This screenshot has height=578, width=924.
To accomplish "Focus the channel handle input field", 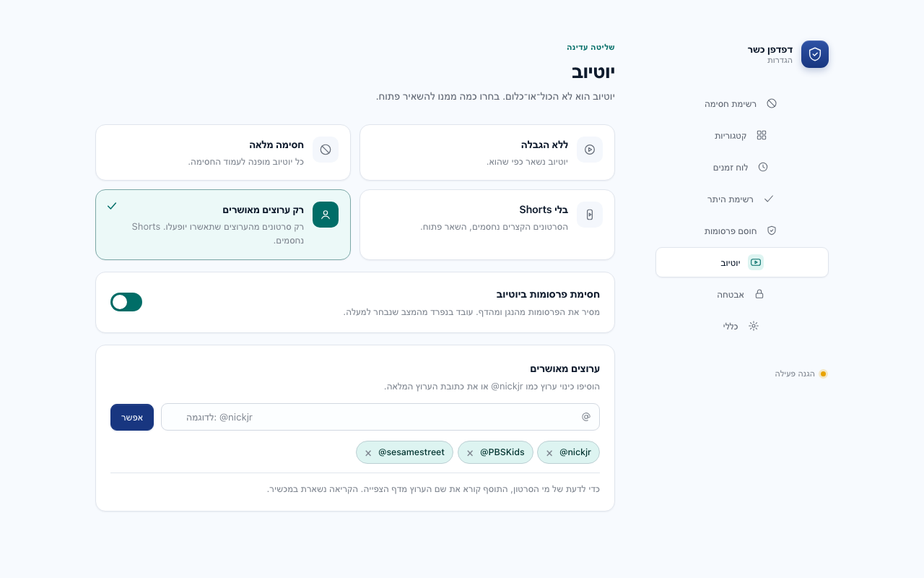I will pyautogui.click(x=380, y=417).
